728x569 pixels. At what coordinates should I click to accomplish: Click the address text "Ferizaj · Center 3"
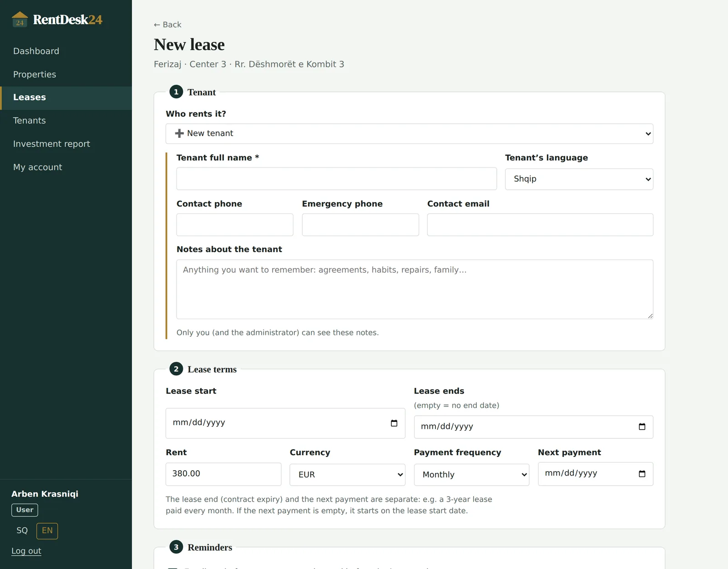click(x=190, y=64)
